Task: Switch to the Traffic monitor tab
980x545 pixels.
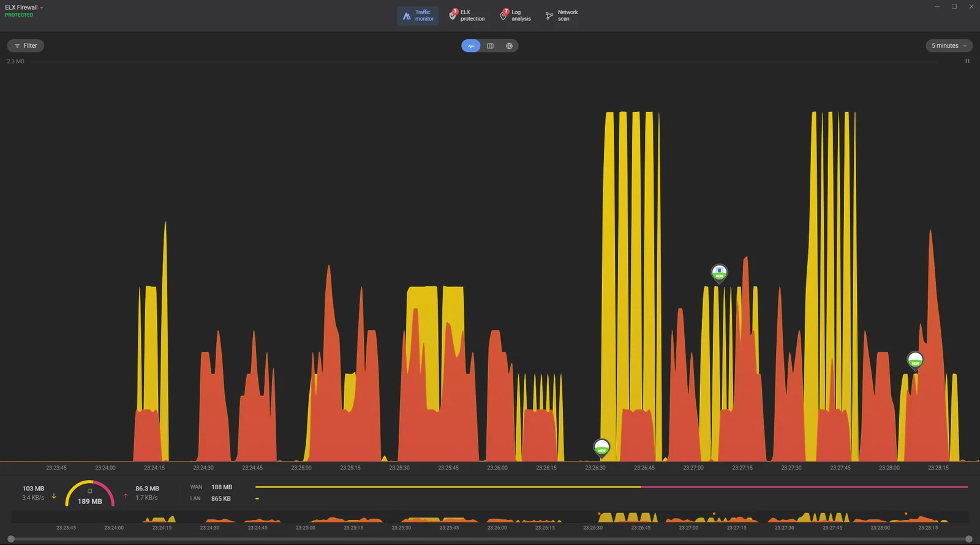Action: click(418, 15)
